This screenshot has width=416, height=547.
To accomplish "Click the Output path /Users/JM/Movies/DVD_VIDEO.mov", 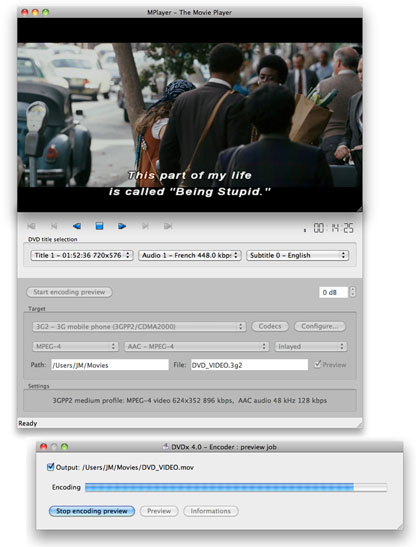I will click(138, 467).
